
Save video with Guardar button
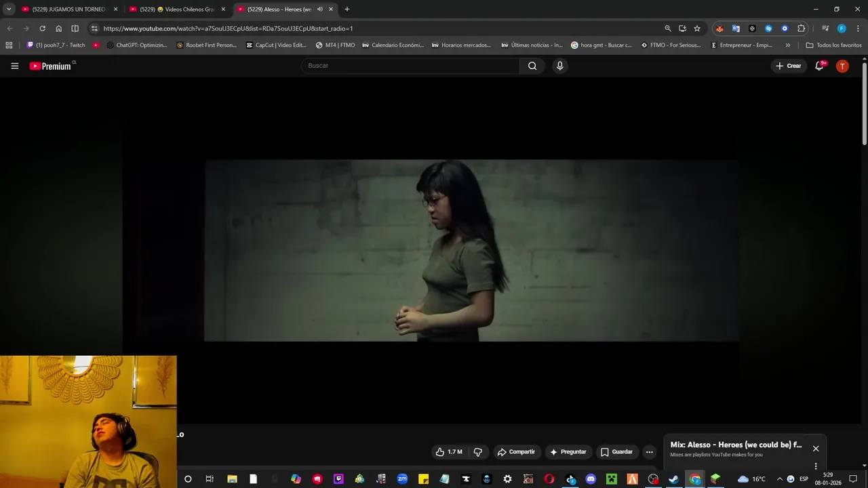(x=616, y=452)
